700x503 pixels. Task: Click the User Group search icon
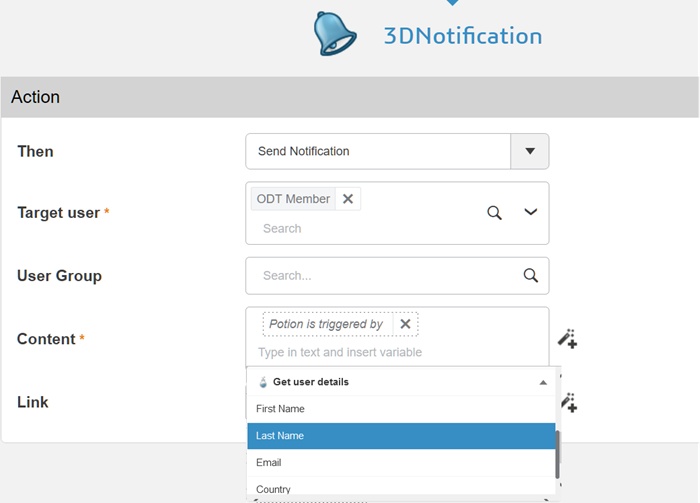coord(530,276)
